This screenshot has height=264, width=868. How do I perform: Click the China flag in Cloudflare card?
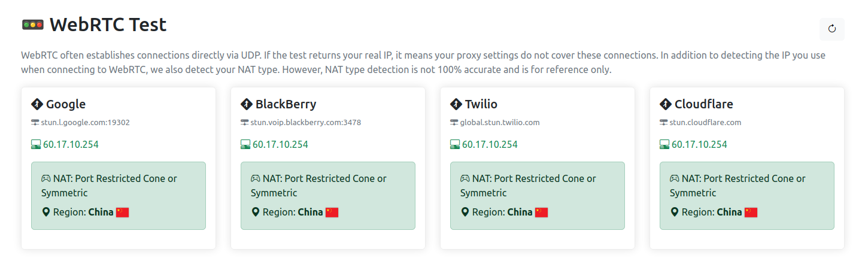click(751, 212)
